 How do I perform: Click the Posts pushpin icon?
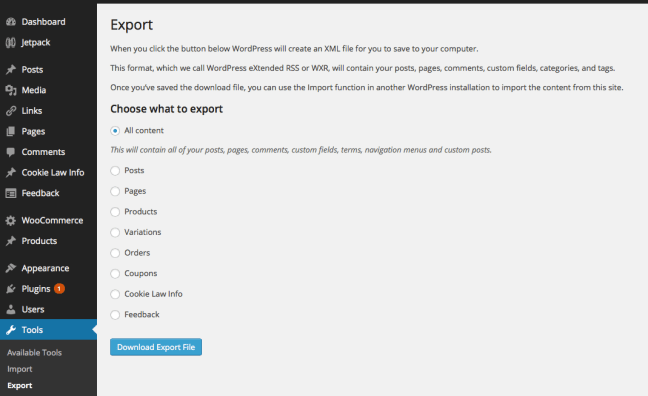tap(11, 69)
